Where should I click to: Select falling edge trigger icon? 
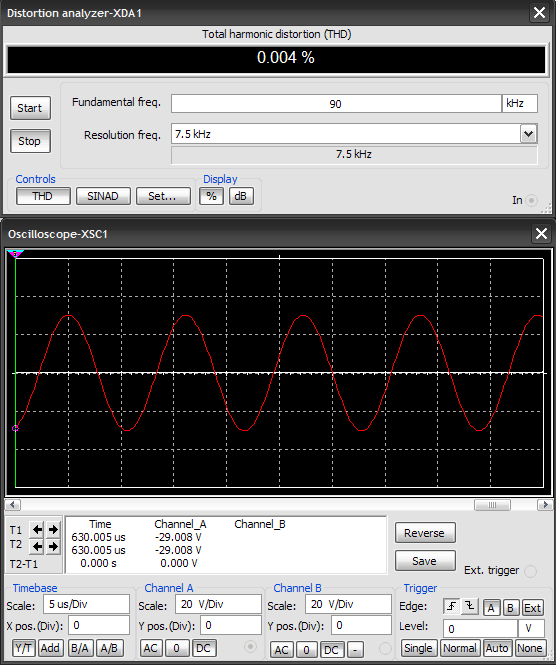[469, 607]
